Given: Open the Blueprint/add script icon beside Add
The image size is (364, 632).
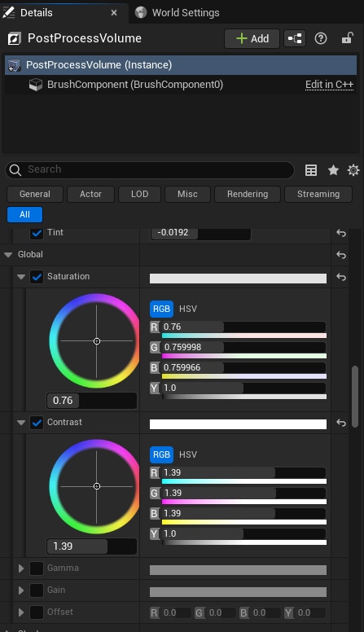Looking at the screenshot, I should 295,39.
